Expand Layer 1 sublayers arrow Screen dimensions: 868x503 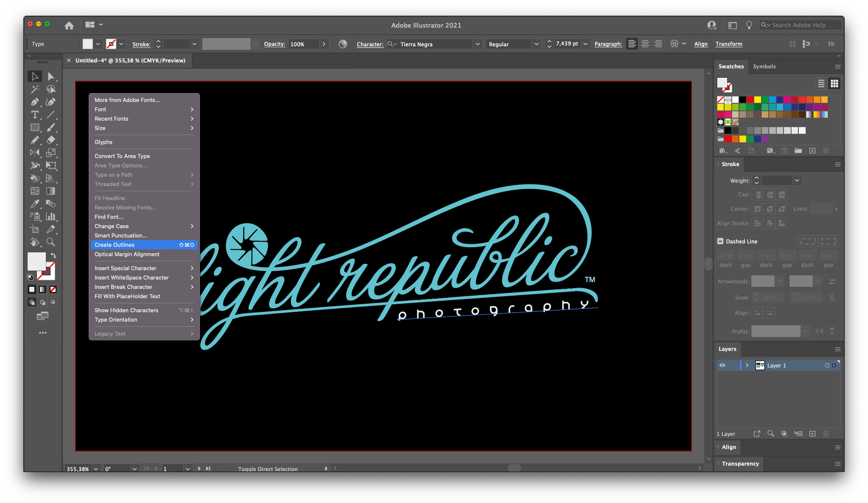[x=747, y=365]
